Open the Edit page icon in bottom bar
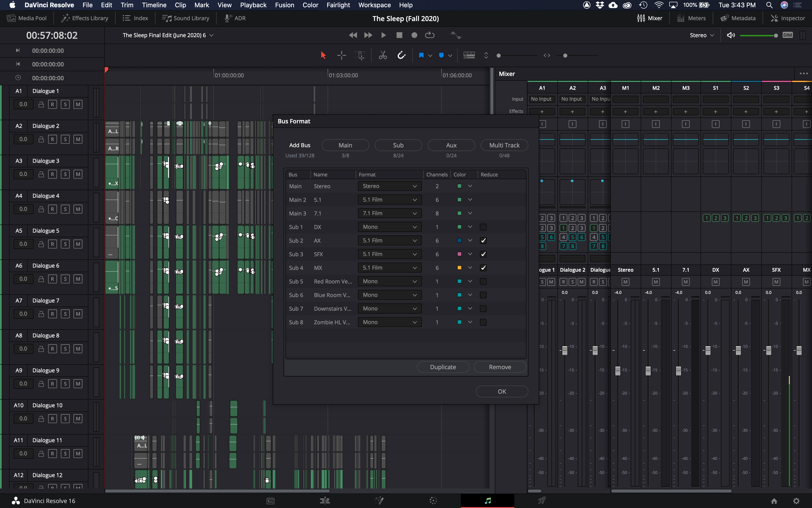The width and height of the screenshot is (812, 508). 324,501
